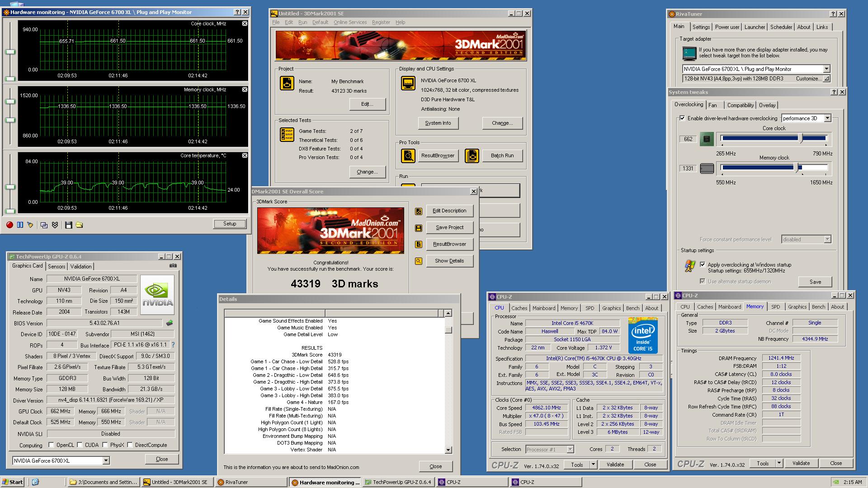Open the Mainboard tab in left CPU-Z
This screenshot has height=488, width=868.
click(543, 308)
